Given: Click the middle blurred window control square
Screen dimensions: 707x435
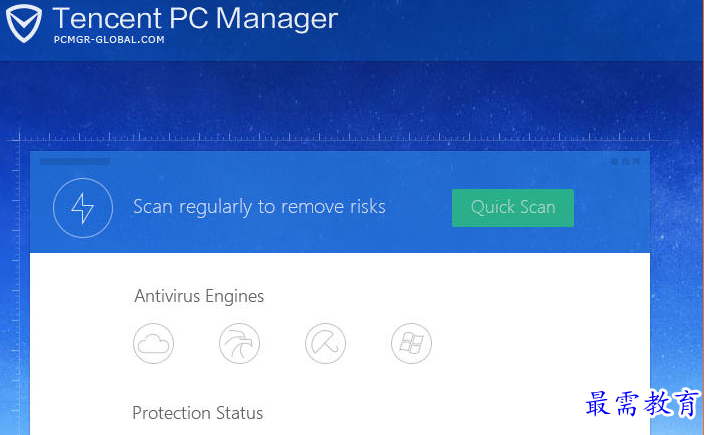Looking at the screenshot, I should [626, 161].
